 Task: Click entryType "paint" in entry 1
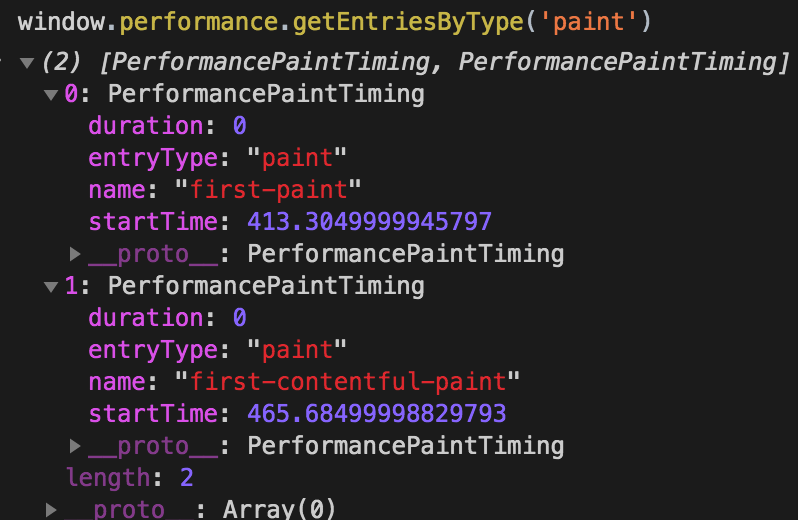tap(297, 350)
